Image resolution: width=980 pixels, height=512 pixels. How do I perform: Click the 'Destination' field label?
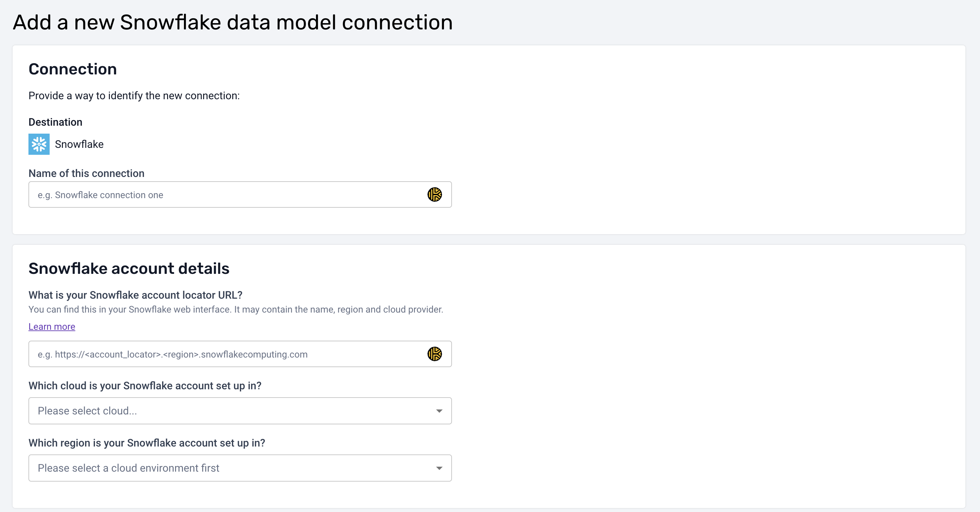pos(55,122)
